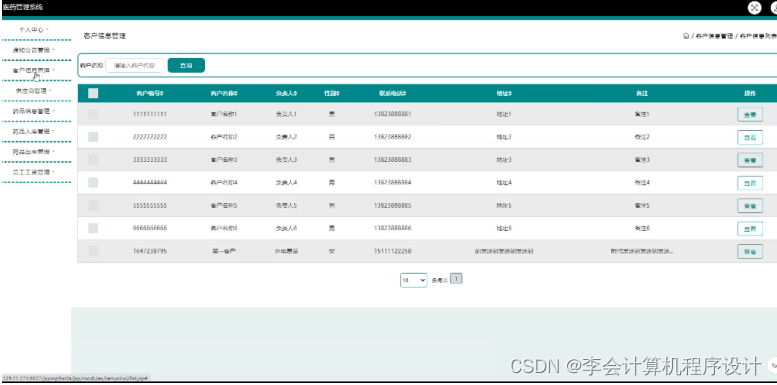The height and width of the screenshot is (385, 777).
Task: Click the 地址3 cell
Action: [x=503, y=160]
